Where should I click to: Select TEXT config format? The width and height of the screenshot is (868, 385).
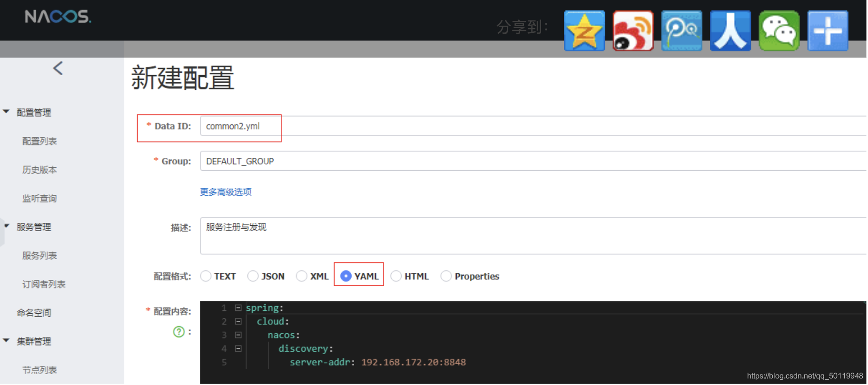tap(206, 276)
